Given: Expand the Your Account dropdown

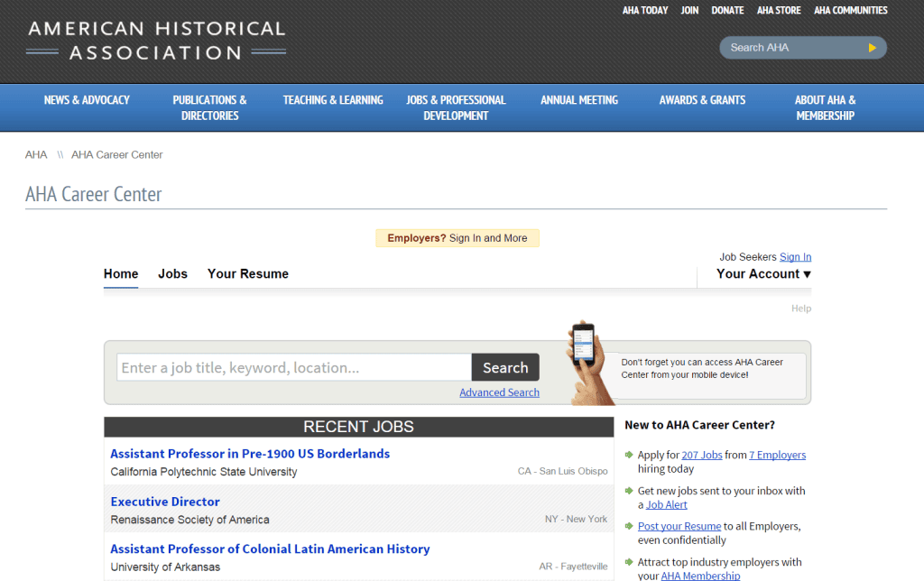Looking at the screenshot, I should [763, 274].
